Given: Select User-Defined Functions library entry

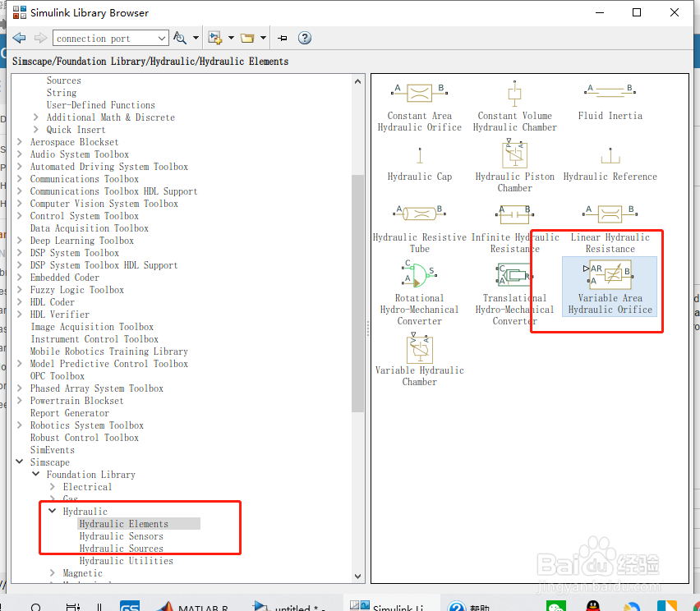Looking at the screenshot, I should pos(100,105).
